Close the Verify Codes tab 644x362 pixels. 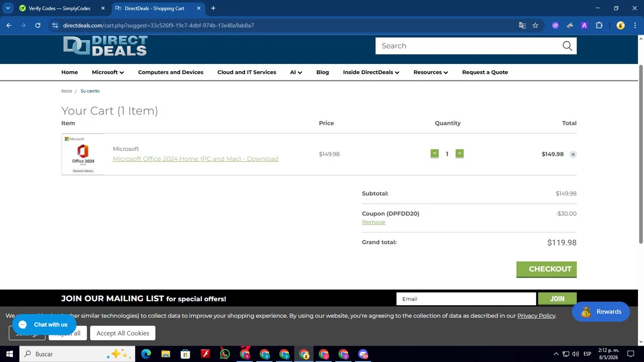coord(103,8)
